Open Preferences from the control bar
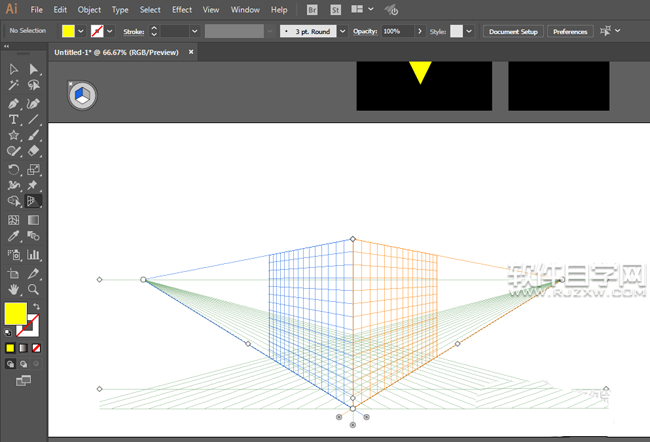The image size is (650, 442). coord(570,32)
